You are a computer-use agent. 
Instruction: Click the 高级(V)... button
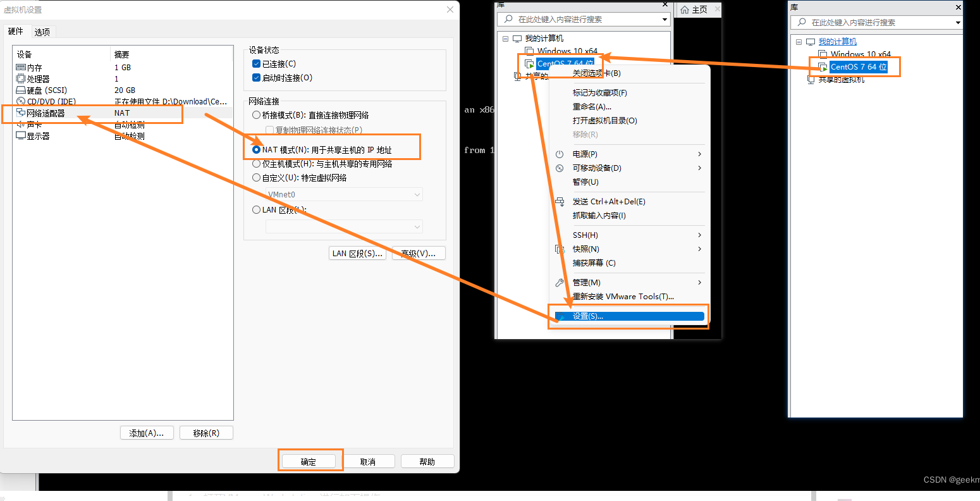pyautogui.click(x=419, y=254)
